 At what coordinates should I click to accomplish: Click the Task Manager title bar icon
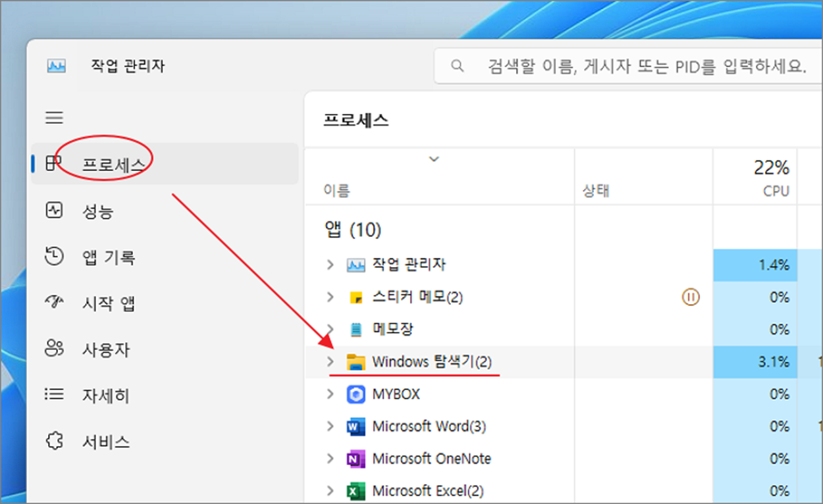(x=57, y=66)
